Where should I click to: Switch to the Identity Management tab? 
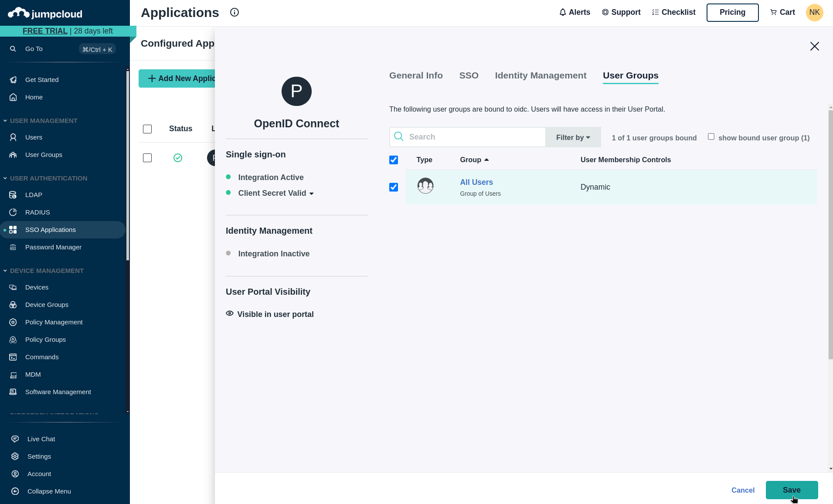[x=540, y=75]
